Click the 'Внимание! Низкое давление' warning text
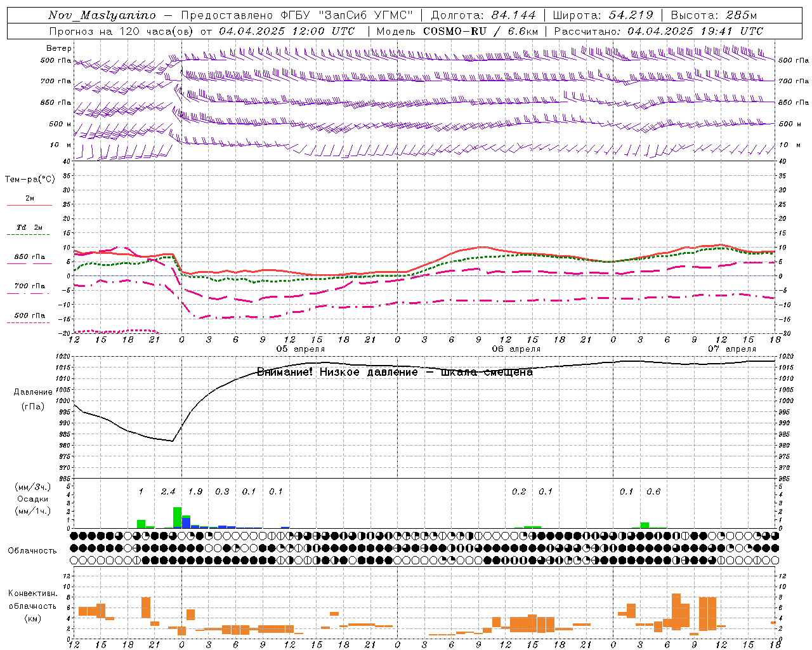 tap(337, 372)
